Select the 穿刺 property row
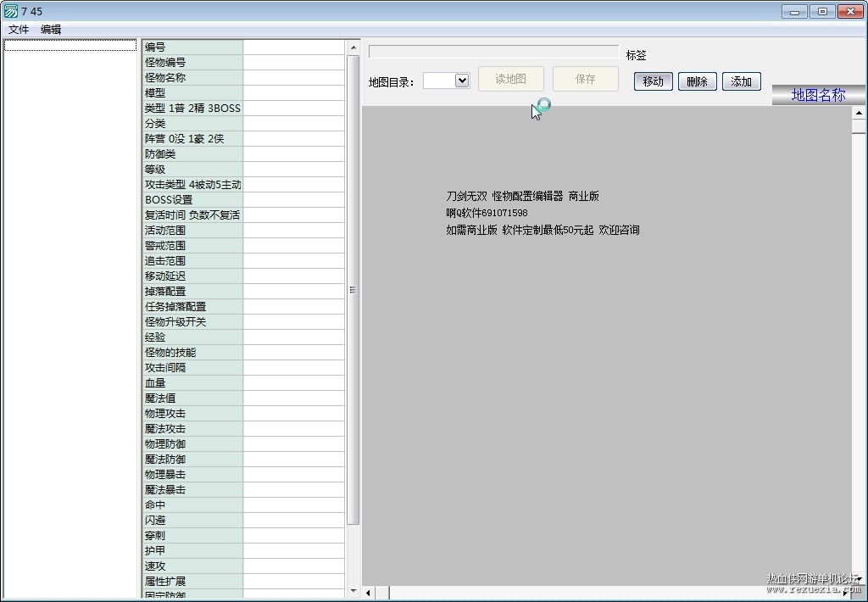 click(243, 536)
